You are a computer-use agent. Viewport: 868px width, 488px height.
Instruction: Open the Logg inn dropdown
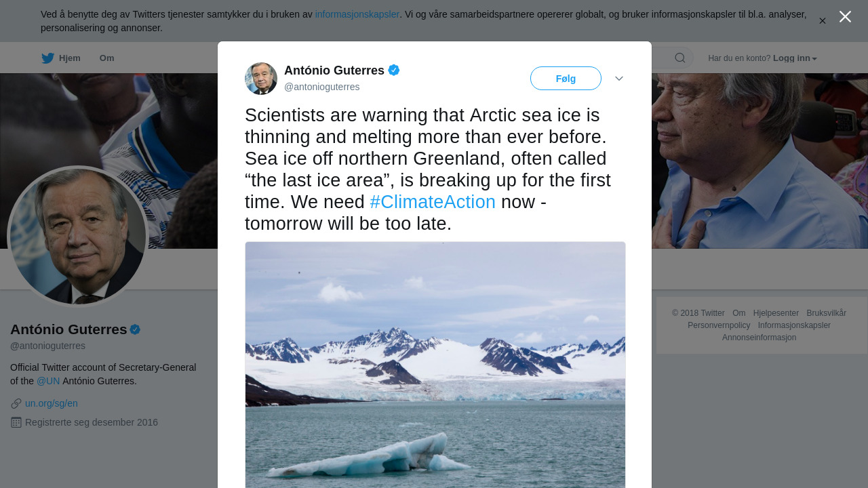tap(795, 58)
